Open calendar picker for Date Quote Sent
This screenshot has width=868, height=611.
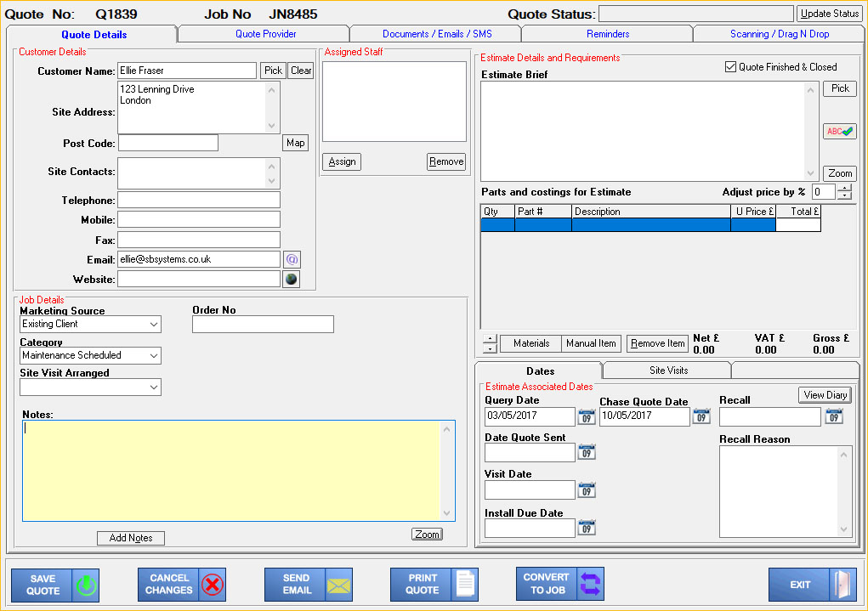point(587,452)
